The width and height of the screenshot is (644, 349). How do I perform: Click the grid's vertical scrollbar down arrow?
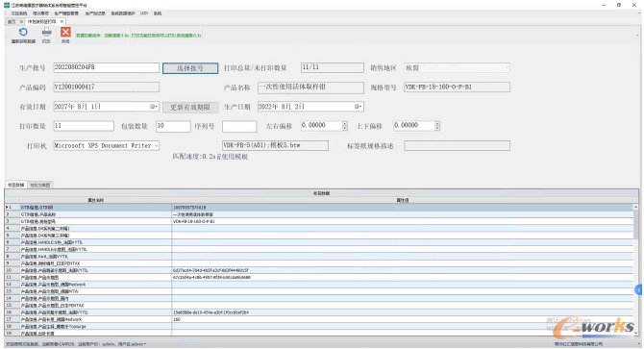tap(636, 333)
